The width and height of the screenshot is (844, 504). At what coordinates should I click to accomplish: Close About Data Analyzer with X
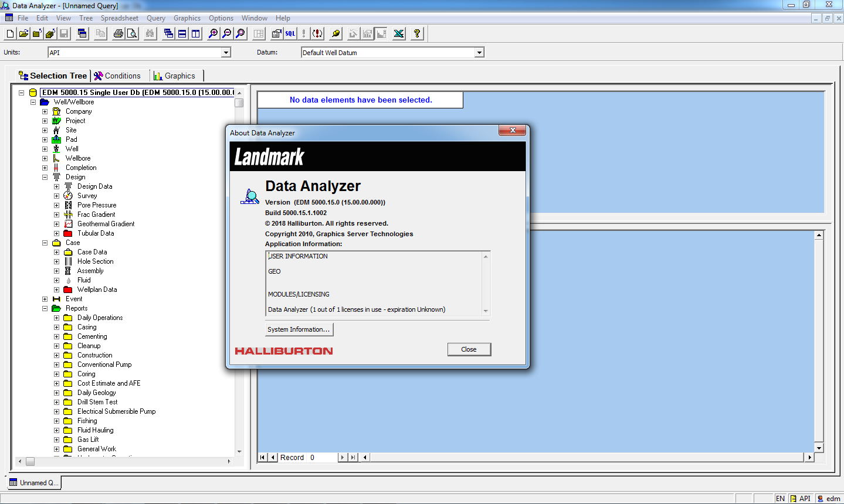coord(512,131)
